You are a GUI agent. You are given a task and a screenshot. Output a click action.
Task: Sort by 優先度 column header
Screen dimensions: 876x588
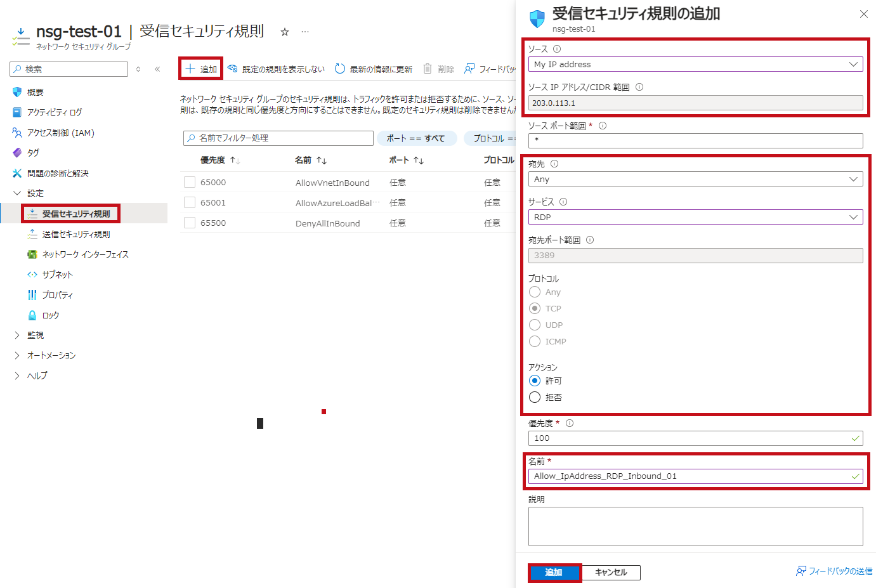tap(220, 160)
